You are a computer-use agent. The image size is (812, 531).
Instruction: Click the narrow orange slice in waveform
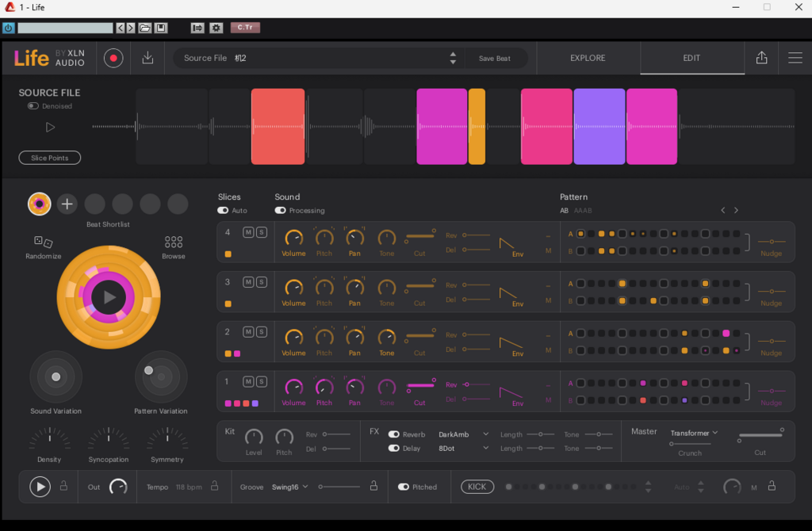pos(477,127)
